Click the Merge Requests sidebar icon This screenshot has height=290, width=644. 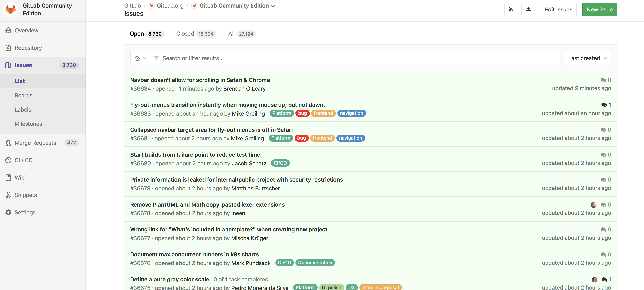pyautogui.click(x=8, y=143)
